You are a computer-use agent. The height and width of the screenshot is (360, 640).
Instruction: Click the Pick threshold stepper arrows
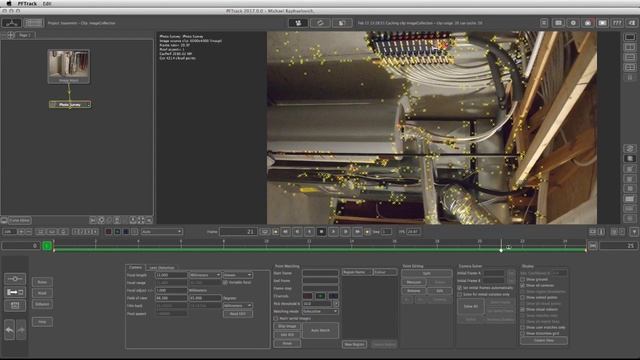click(x=336, y=304)
